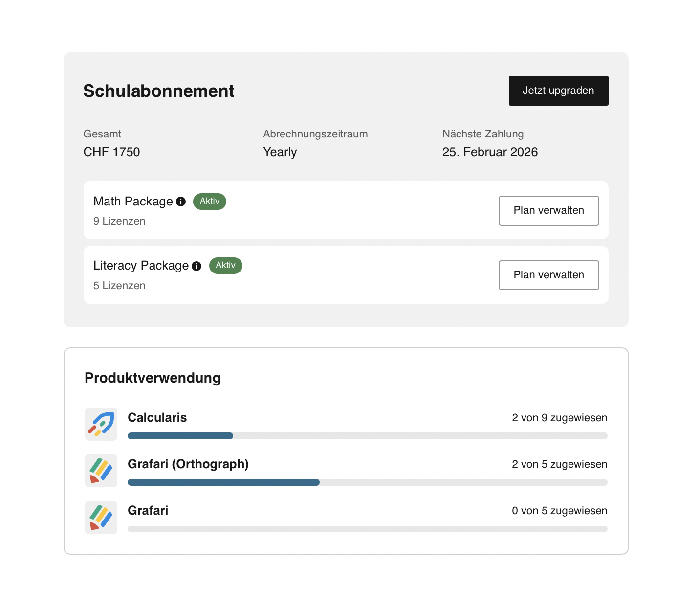Click the 25. Februar 2026 payment date
700x589 pixels.
(x=490, y=152)
